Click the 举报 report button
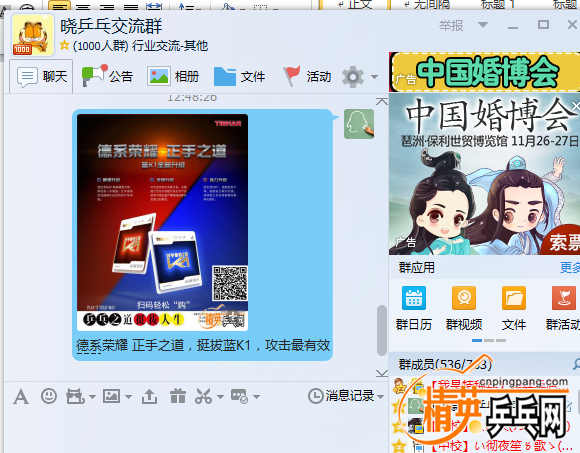Viewport: 580px width, 453px height. [451, 26]
